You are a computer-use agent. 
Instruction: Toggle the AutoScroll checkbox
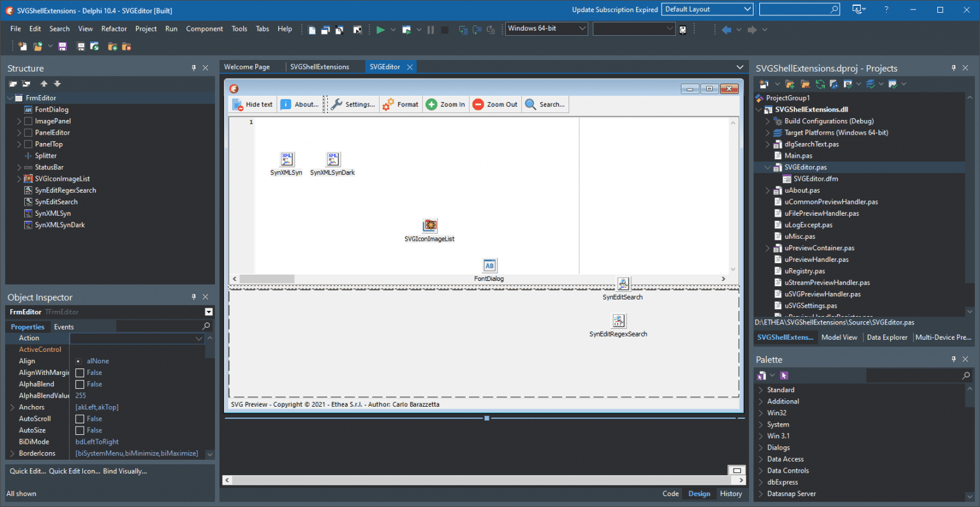tap(80, 419)
